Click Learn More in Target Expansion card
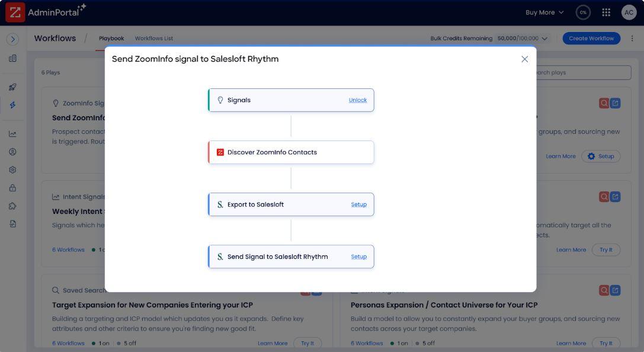The height and width of the screenshot is (352, 644). (273, 343)
